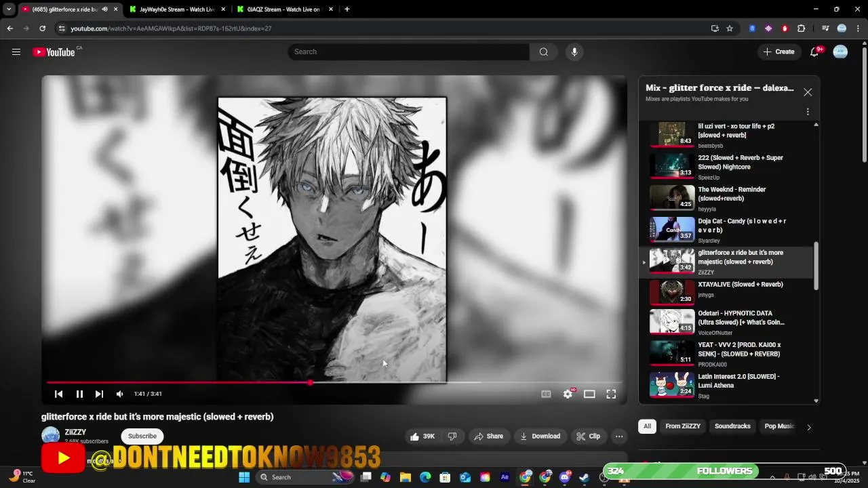
Task: Bookmark this page with star icon
Action: click(730, 28)
